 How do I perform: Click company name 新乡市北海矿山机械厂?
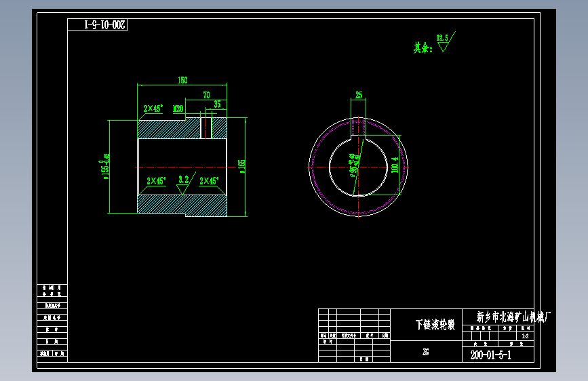pos(513,317)
